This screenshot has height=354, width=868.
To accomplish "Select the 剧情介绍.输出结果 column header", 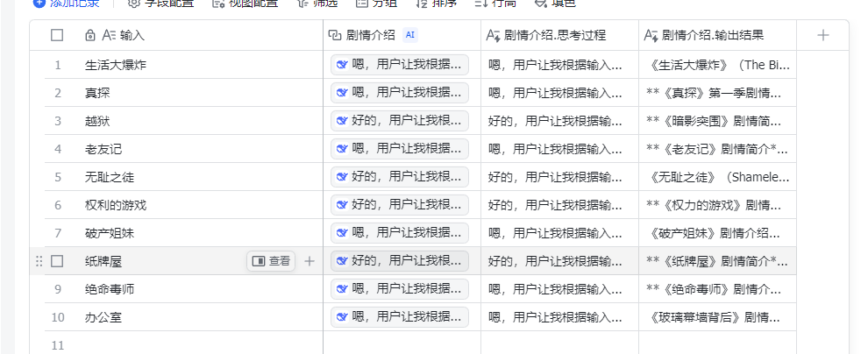I will tap(717, 35).
